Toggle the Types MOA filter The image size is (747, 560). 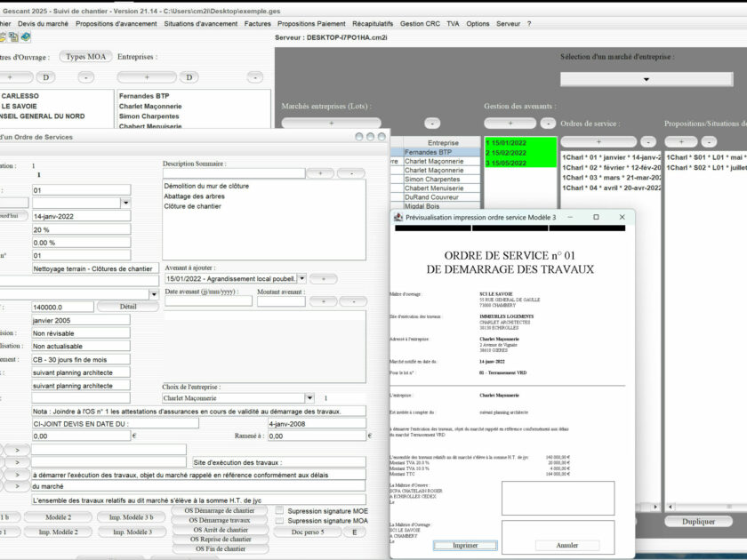[x=84, y=55]
